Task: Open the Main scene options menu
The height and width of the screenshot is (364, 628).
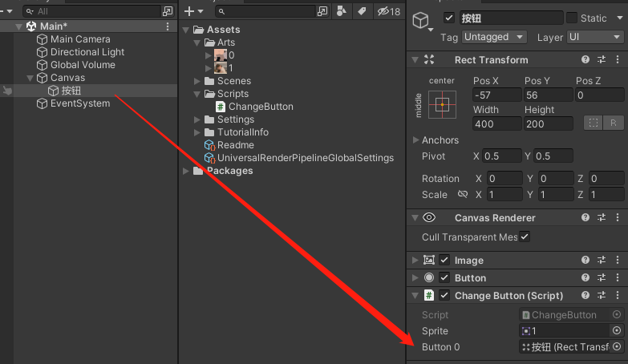Action: coord(168,26)
